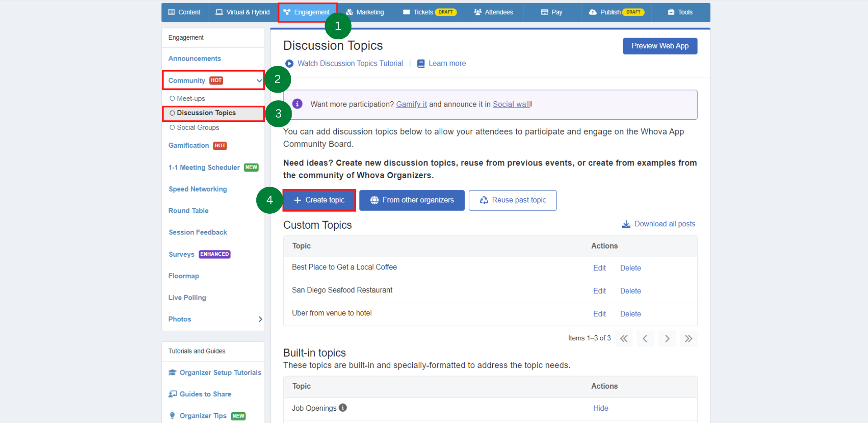Open the Publish tab
Image resolution: width=868 pixels, height=423 pixels.
(617, 12)
